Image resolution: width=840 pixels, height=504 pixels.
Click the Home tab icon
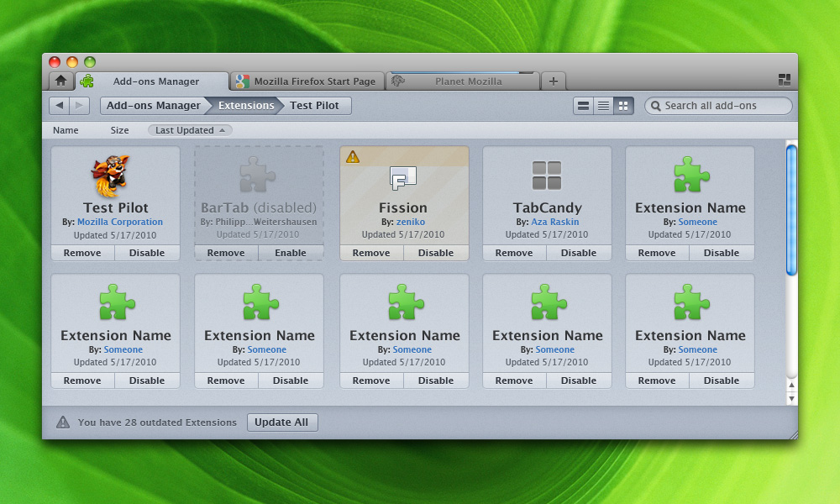coord(60,81)
